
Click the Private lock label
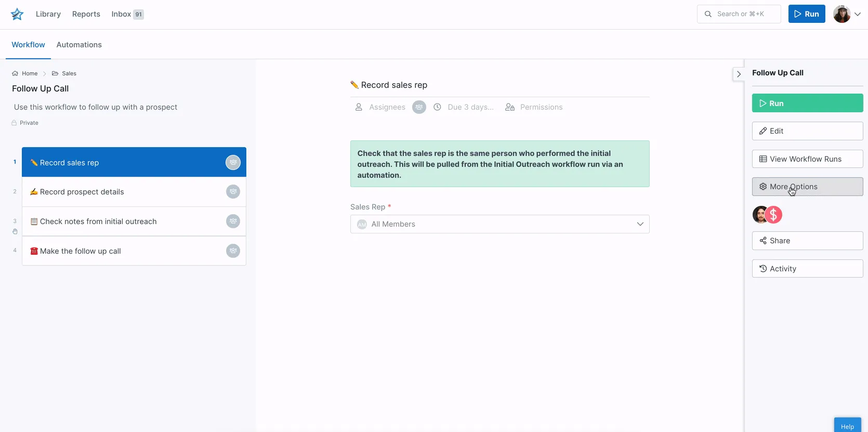click(x=25, y=123)
